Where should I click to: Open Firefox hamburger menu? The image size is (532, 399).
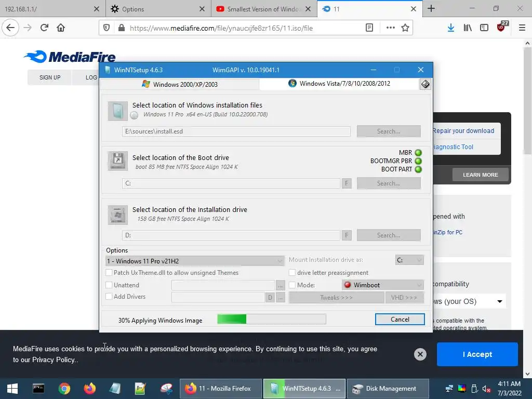pos(522,28)
